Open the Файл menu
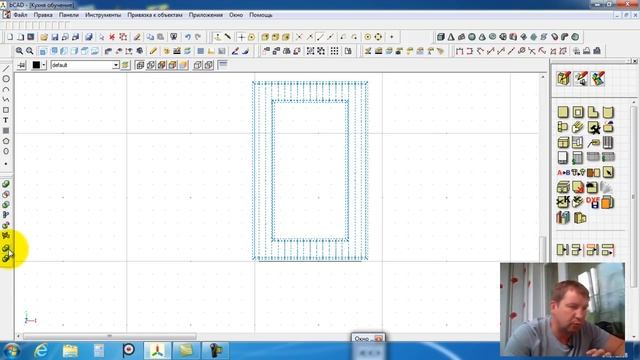The width and height of the screenshot is (640, 360). click(x=20, y=15)
